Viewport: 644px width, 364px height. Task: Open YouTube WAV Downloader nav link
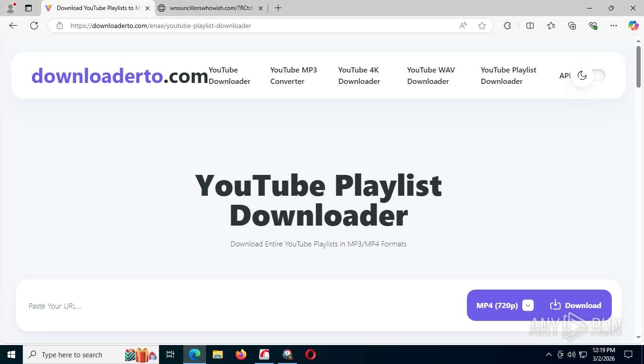[431, 75]
